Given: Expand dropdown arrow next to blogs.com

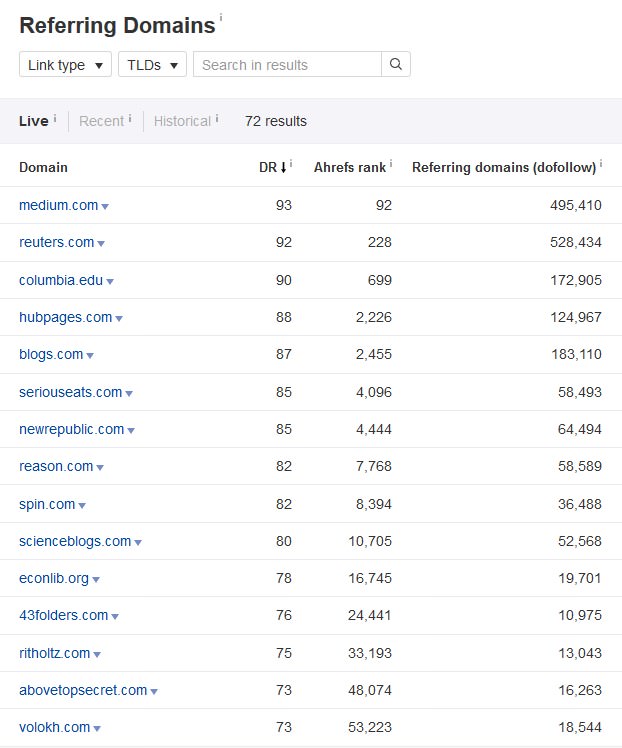Looking at the screenshot, I should pyautogui.click(x=90, y=356).
